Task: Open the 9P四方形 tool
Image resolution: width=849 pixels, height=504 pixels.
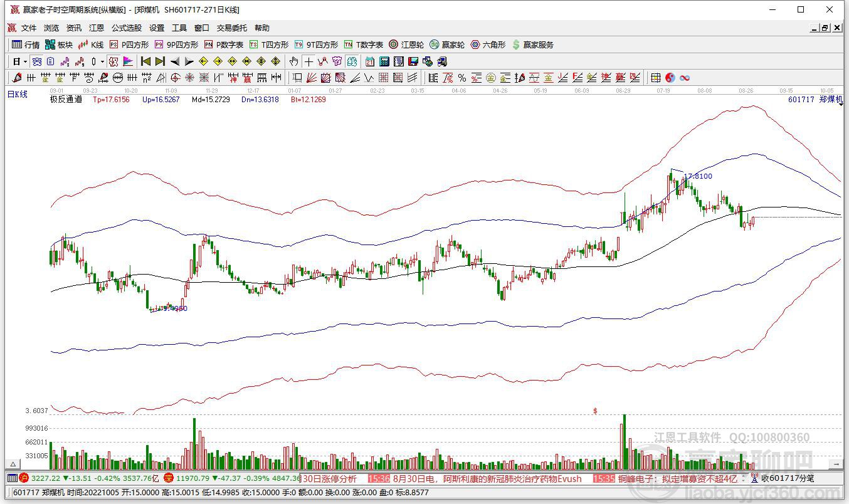Action: [x=176, y=45]
